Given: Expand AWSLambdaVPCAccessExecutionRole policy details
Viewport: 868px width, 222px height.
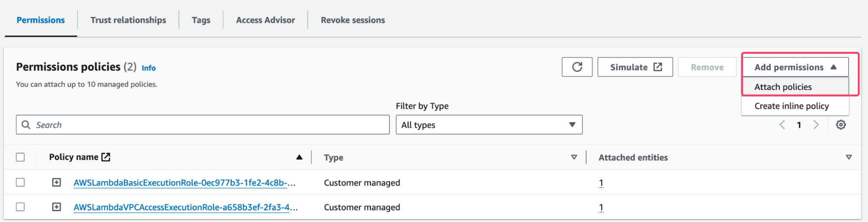Looking at the screenshot, I should point(56,207).
